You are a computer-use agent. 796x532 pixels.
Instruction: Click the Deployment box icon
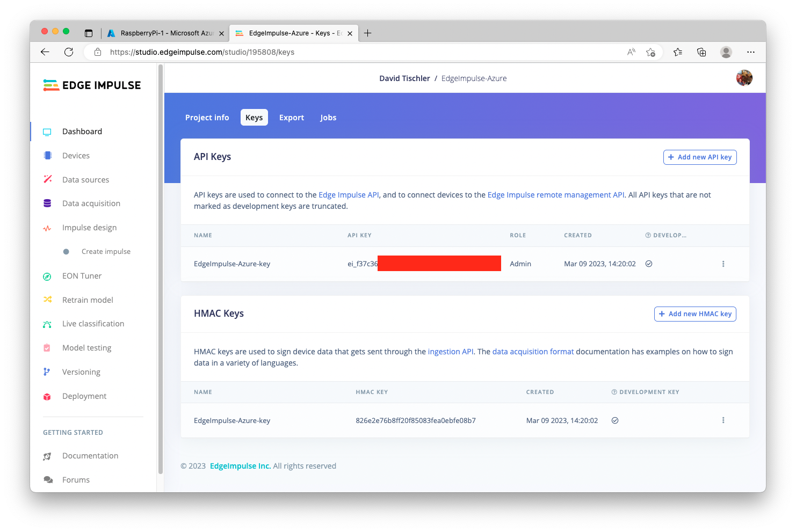click(47, 396)
